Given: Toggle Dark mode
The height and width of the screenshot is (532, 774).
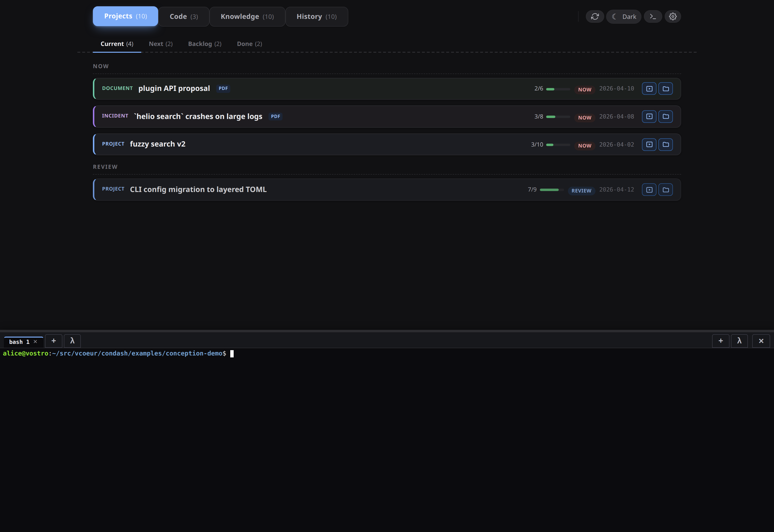Looking at the screenshot, I should [623, 16].
